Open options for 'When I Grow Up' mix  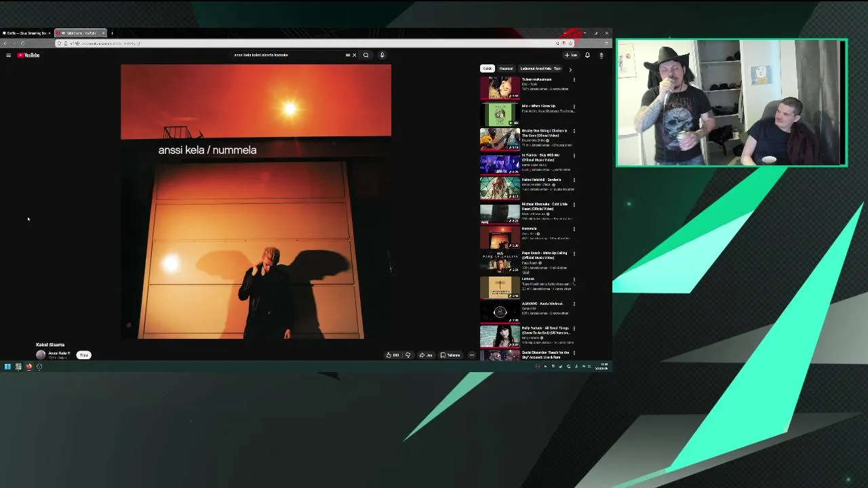tap(574, 106)
